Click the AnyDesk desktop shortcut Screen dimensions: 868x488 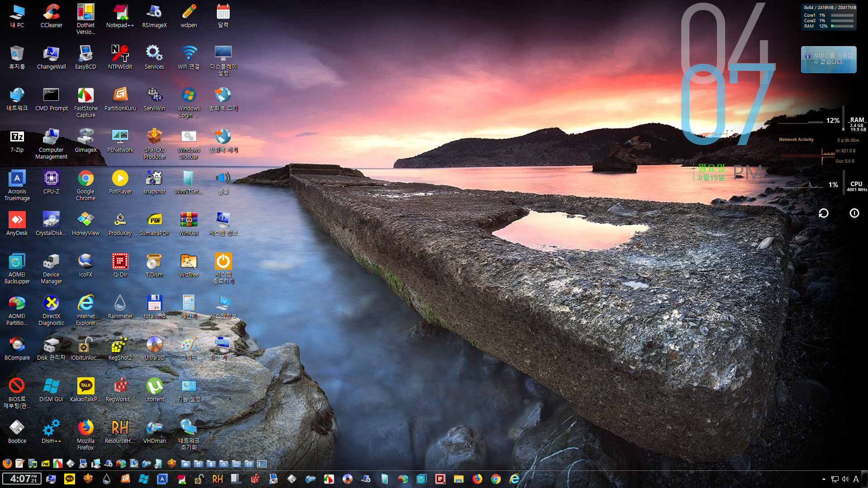point(17,224)
